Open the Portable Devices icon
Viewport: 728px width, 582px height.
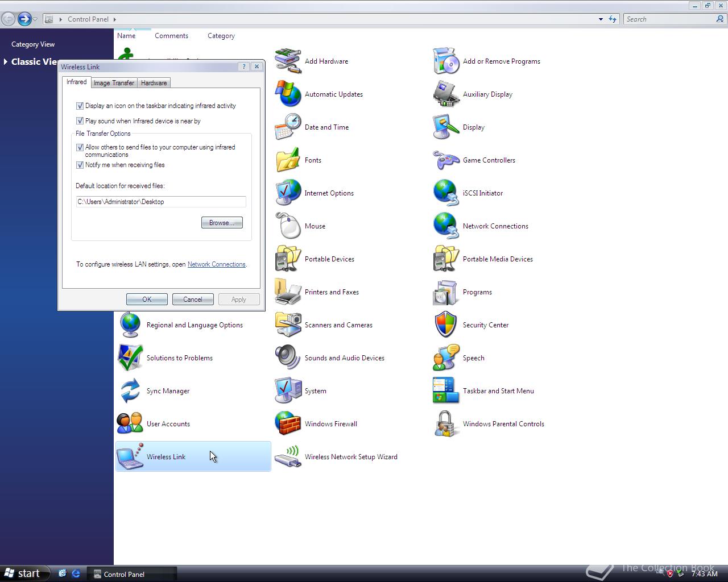click(x=288, y=259)
